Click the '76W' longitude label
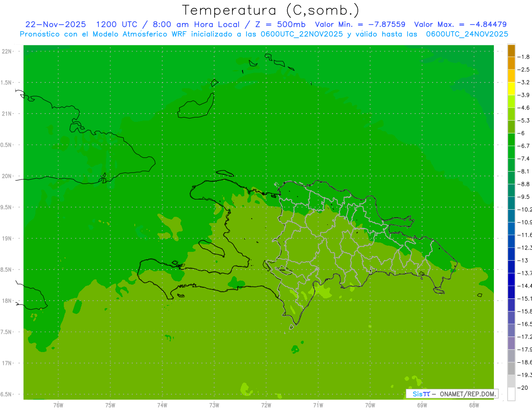Image resolution: width=532 pixels, height=411 pixels. pyautogui.click(x=58, y=405)
